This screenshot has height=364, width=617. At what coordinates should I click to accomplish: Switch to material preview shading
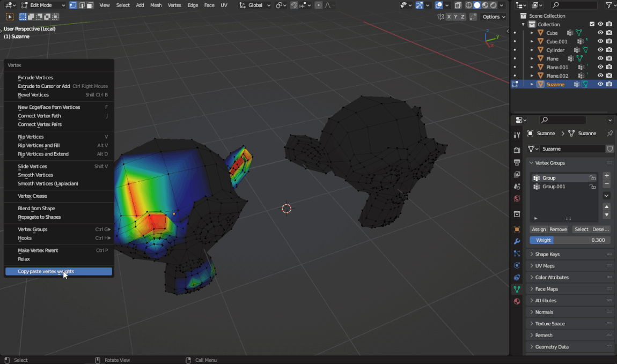485,5
